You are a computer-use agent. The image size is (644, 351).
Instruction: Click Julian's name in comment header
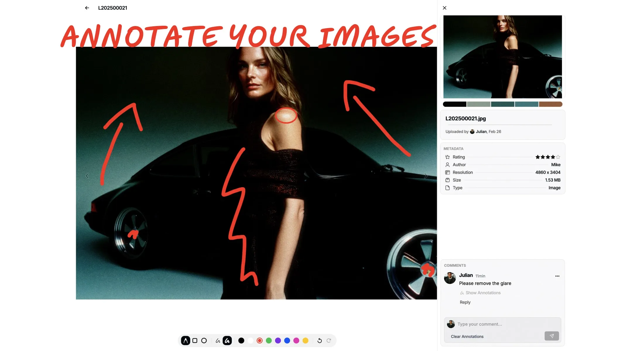(x=466, y=275)
